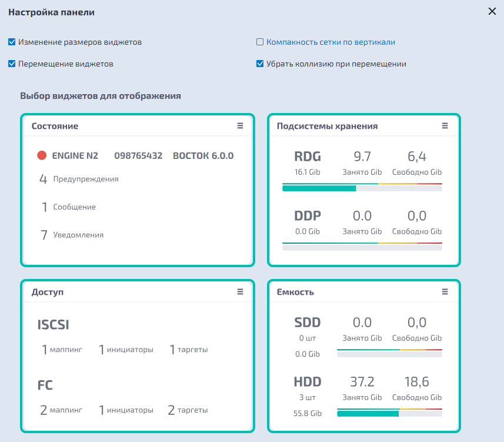Select the Подсистемы хранения widget title
Image resolution: width=504 pixels, height=442 pixels.
pos(327,126)
